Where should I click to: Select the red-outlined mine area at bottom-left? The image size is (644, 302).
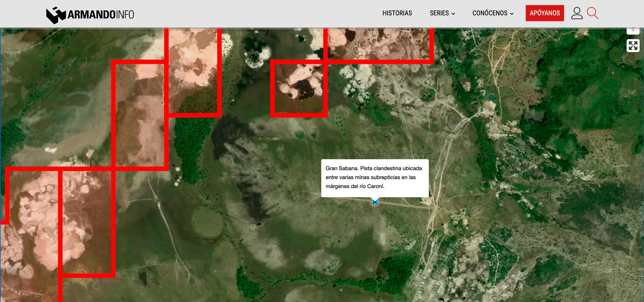pyautogui.click(x=86, y=222)
